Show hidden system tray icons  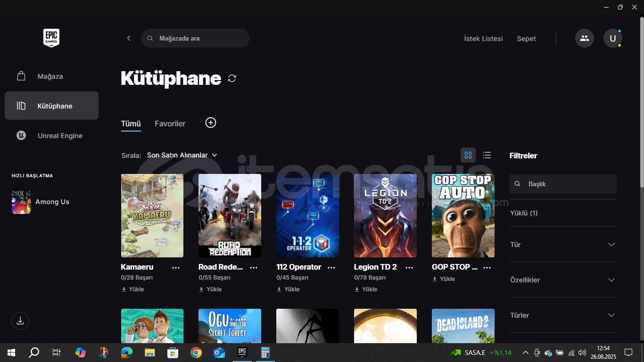click(x=526, y=352)
